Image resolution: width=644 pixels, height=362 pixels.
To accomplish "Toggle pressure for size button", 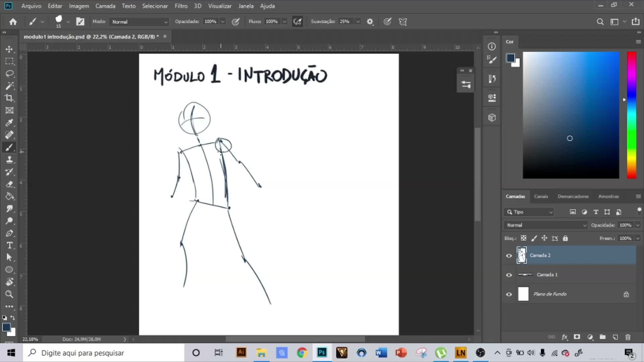I will (x=387, y=21).
